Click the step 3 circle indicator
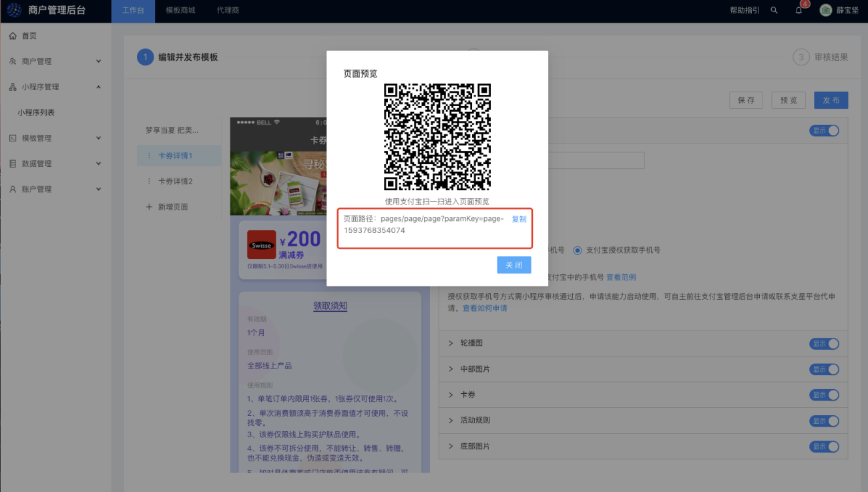This screenshot has height=492, width=868. (x=801, y=57)
